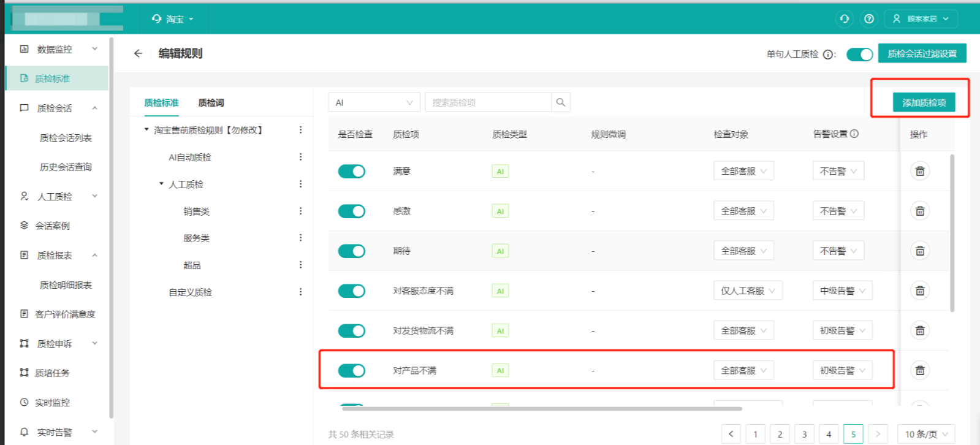Click 添加质检项 button
The height and width of the screenshot is (445, 980).
tap(924, 102)
